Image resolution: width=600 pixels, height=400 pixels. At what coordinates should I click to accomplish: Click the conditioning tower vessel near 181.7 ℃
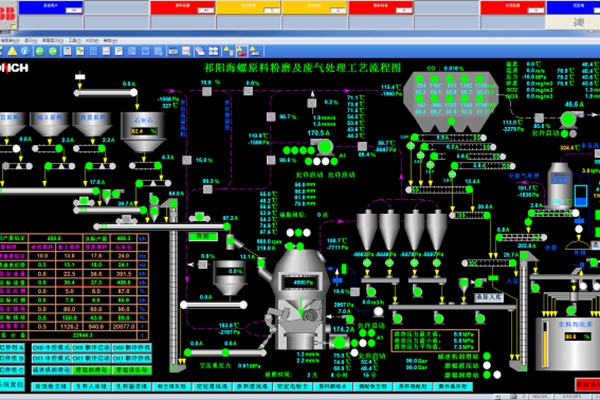[x=559, y=184]
